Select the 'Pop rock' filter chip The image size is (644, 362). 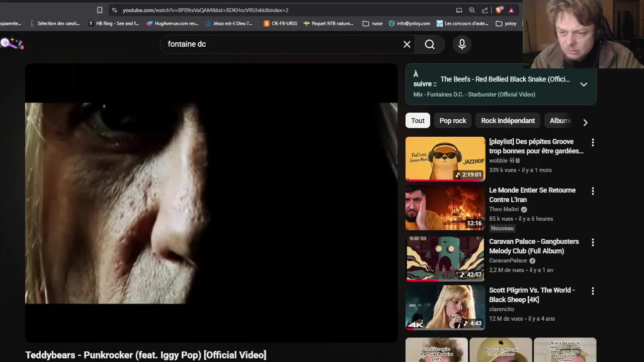tap(453, 121)
